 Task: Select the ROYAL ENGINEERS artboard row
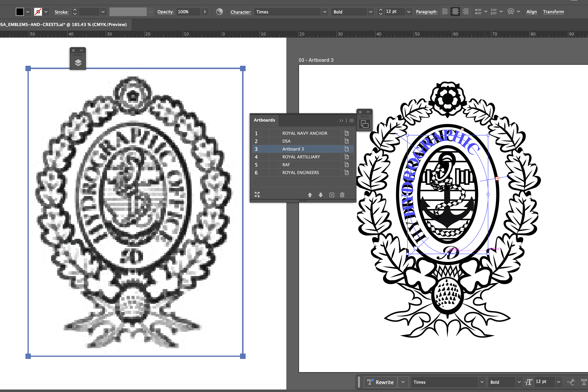[303, 172]
